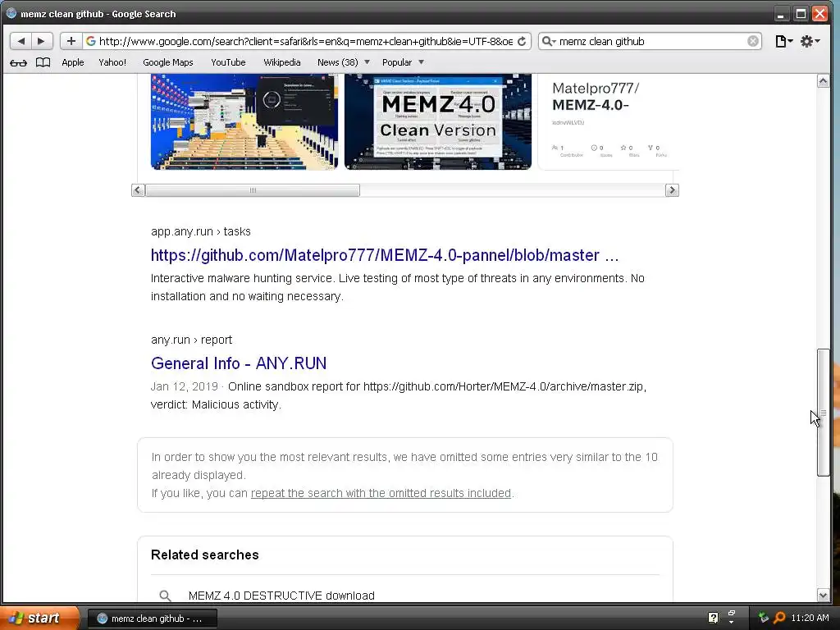Click the any.run › report breadcrumb
Viewport: 840px width, 630px height.
191,340
